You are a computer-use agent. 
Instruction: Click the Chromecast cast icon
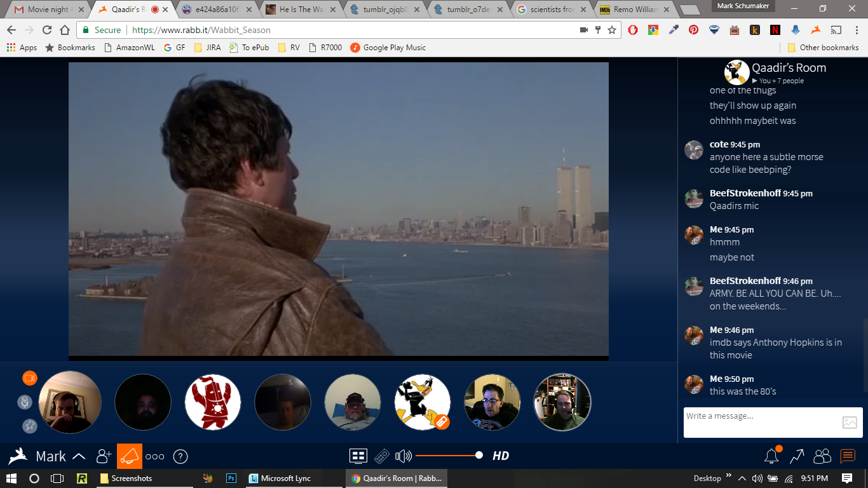[x=836, y=30]
